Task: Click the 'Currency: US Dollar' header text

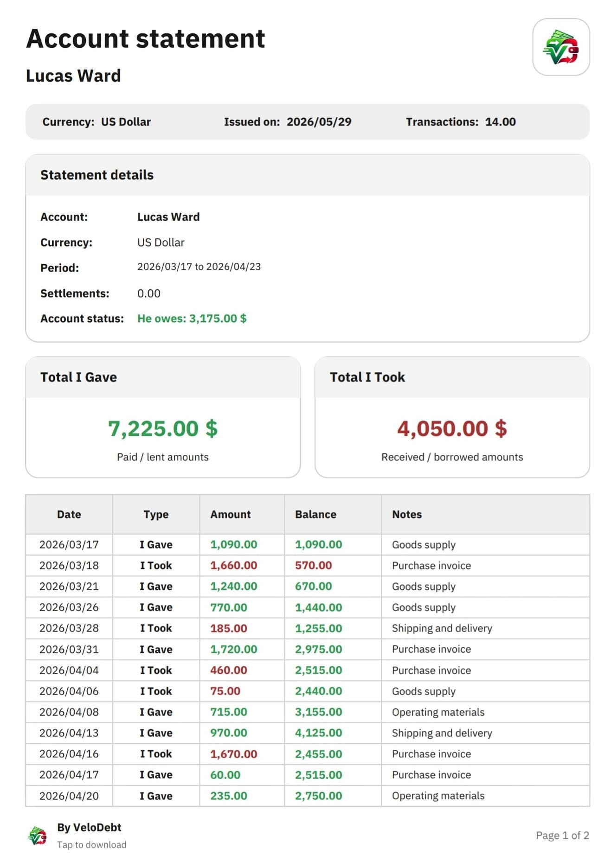Action: 96,121
